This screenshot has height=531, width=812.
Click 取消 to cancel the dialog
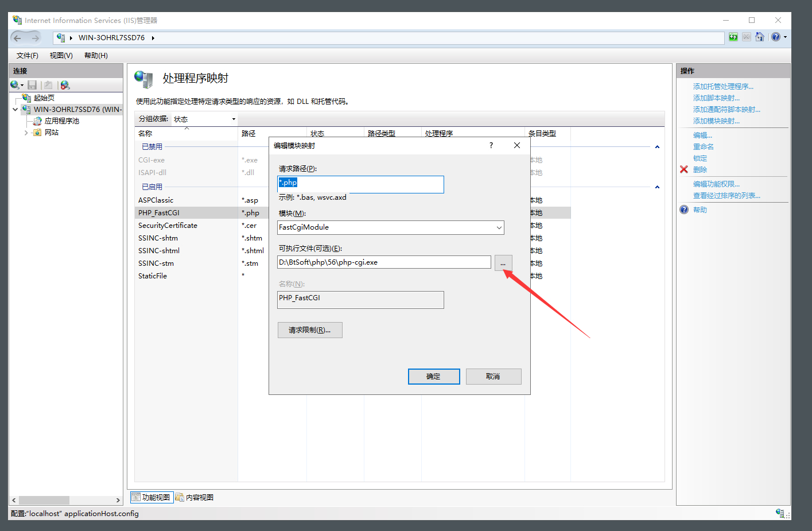[494, 377]
